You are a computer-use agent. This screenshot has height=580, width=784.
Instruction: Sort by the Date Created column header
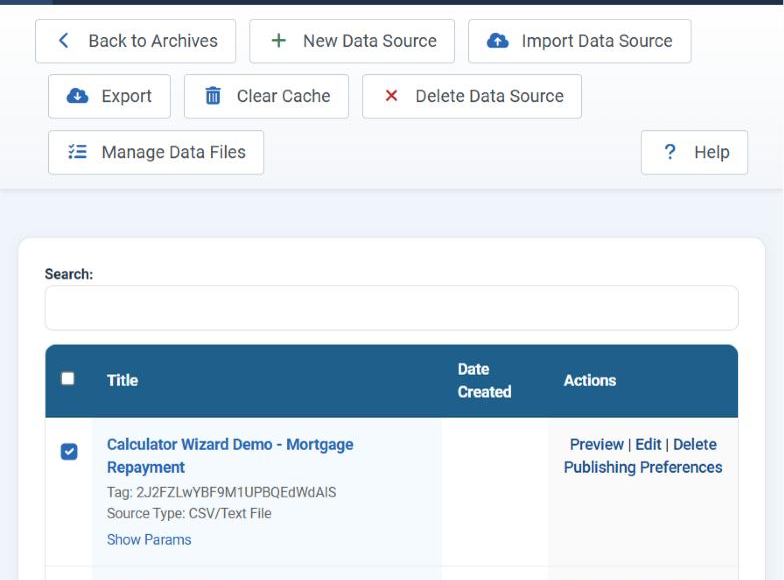pyautogui.click(x=484, y=380)
